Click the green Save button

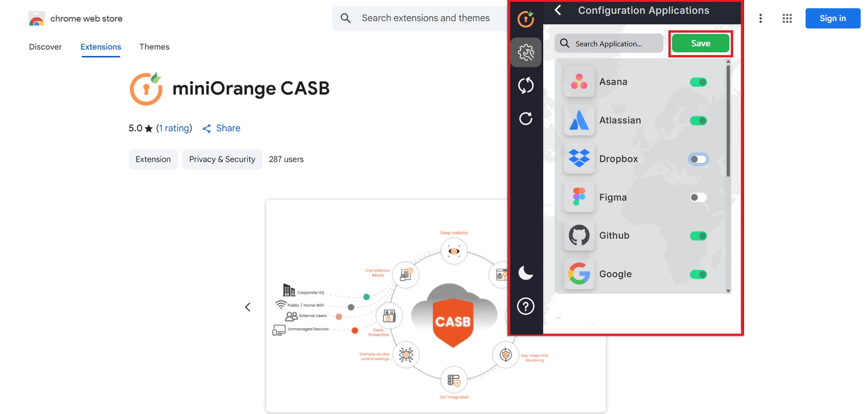click(701, 43)
